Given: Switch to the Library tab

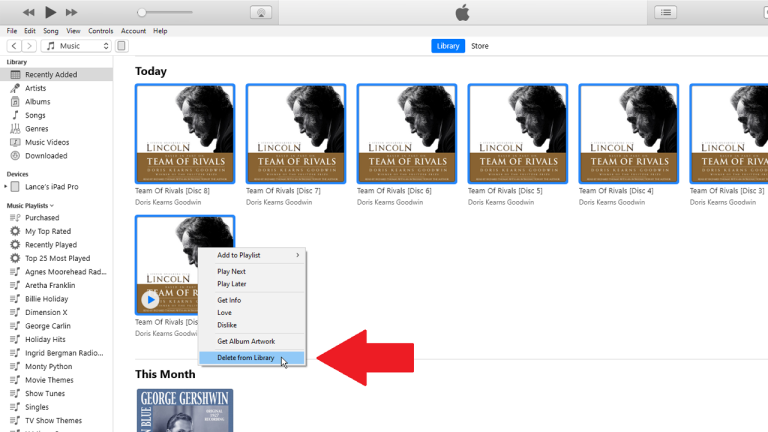Looking at the screenshot, I should tap(448, 46).
